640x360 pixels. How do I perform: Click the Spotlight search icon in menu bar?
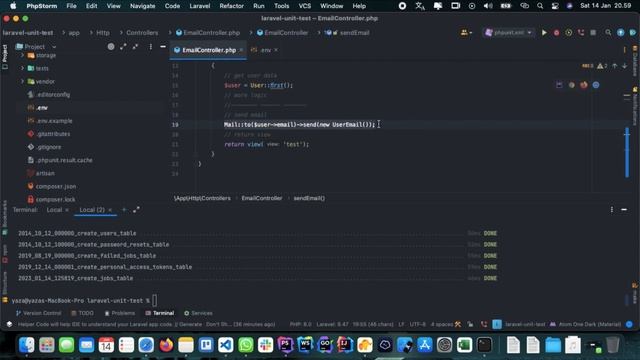coord(540,6)
